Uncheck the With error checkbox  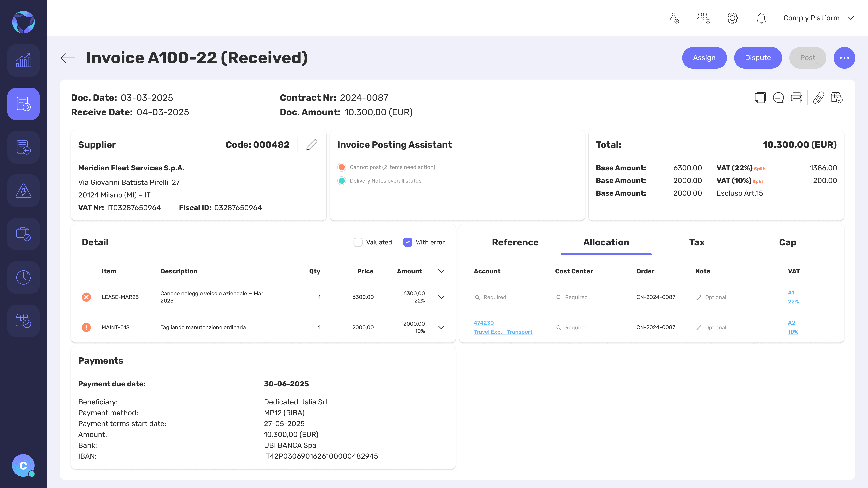tap(408, 242)
